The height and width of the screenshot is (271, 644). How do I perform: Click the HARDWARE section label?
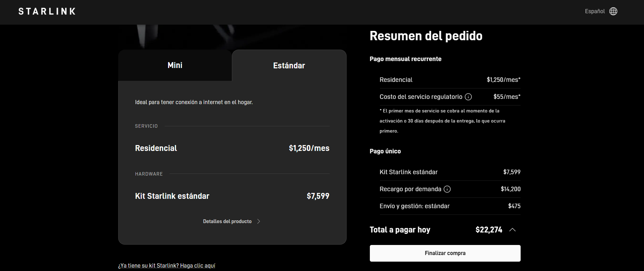(x=149, y=174)
